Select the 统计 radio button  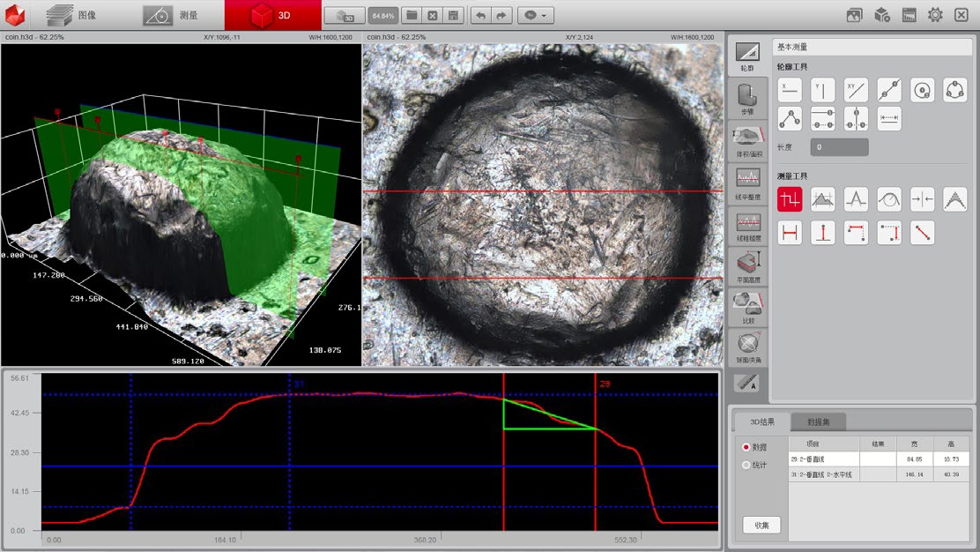(747, 465)
